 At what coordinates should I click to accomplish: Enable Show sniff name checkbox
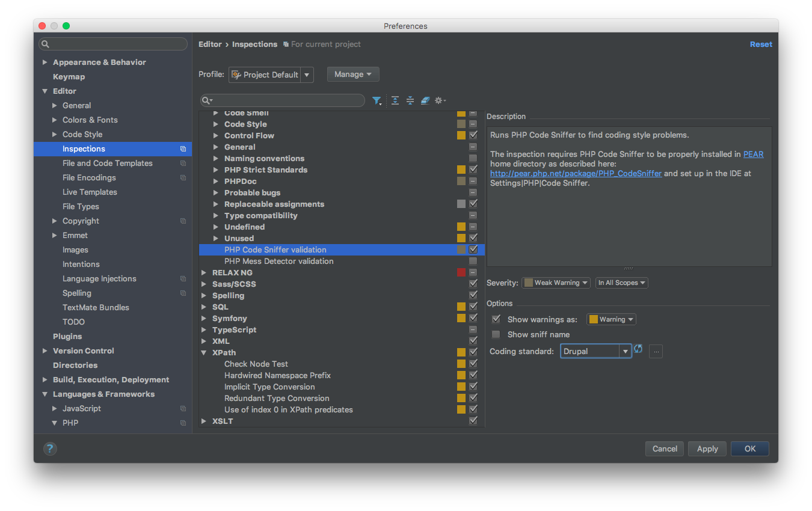point(496,334)
